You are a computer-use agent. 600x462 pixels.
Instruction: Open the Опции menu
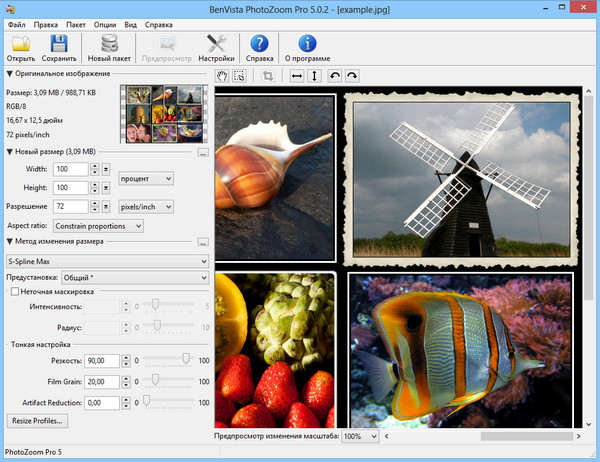[x=104, y=23]
